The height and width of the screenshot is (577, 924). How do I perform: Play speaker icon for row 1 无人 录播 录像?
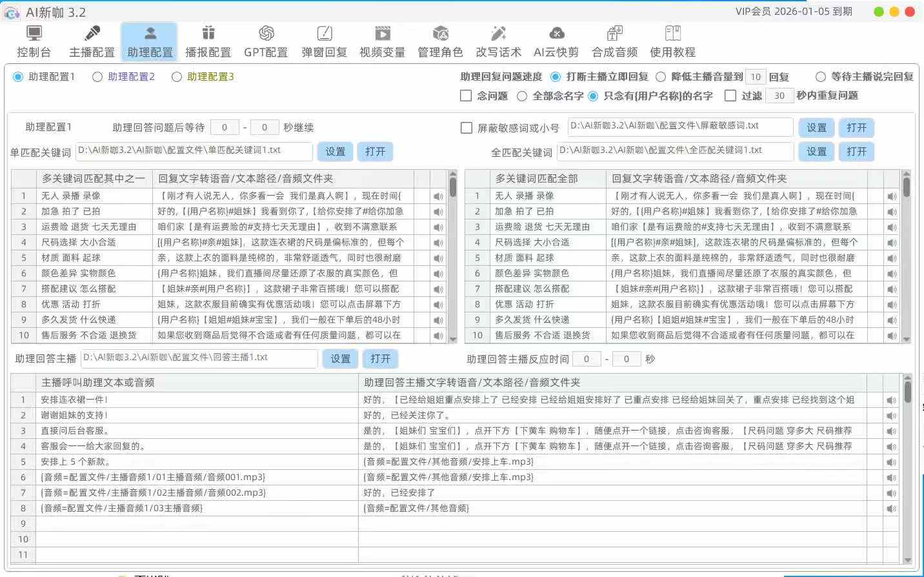click(439, 196)
